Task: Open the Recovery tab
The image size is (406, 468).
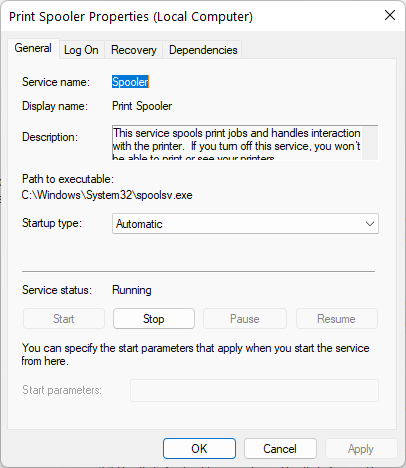Action: 134,50
